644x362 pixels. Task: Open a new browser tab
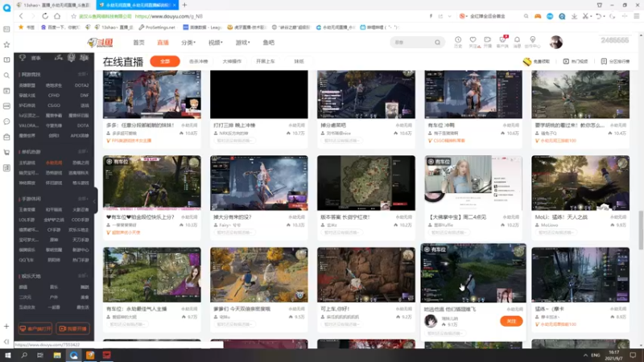point(184,5)
